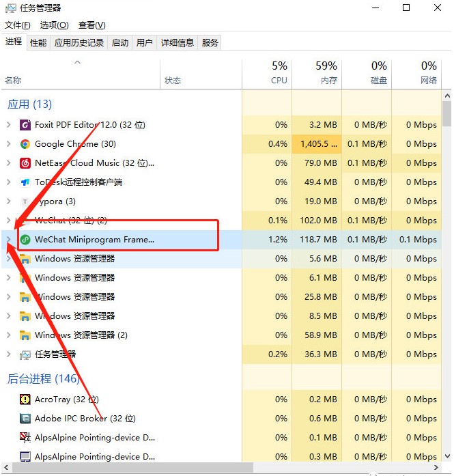Select the Adobe IPC Broker (32 位) name
The width and height of the screenshot is (454, 476).
[85, 419]
